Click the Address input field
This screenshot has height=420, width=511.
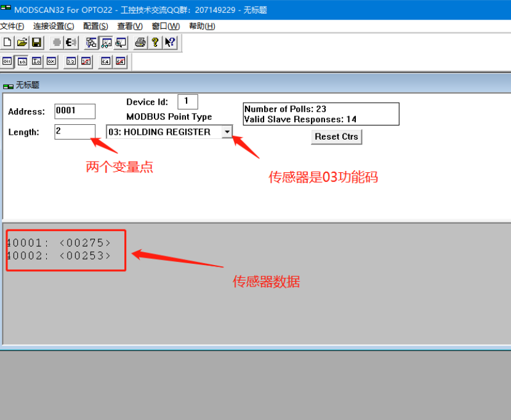[74, 111]
